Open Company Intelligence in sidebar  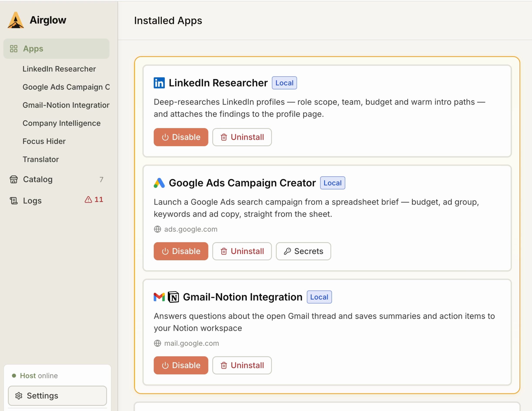62,123
